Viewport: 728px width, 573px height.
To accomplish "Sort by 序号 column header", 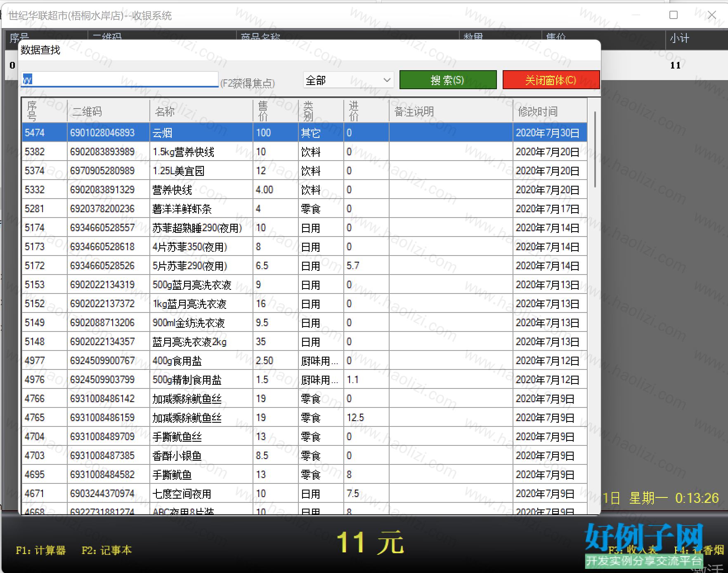I will click(x=44, y=111).
